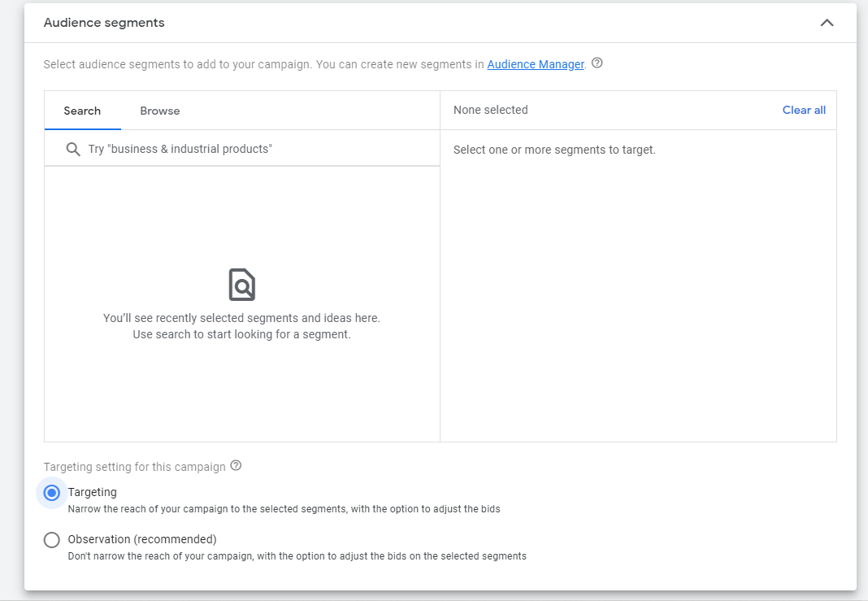Switch to the Browse tab
The image size is (868, 601).
click(x=160, y=111)
